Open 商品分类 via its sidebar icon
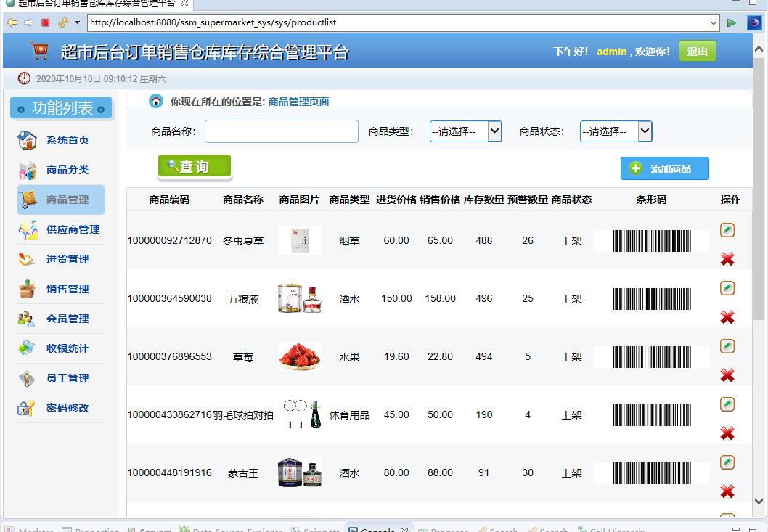 click(x=26, y=169)
